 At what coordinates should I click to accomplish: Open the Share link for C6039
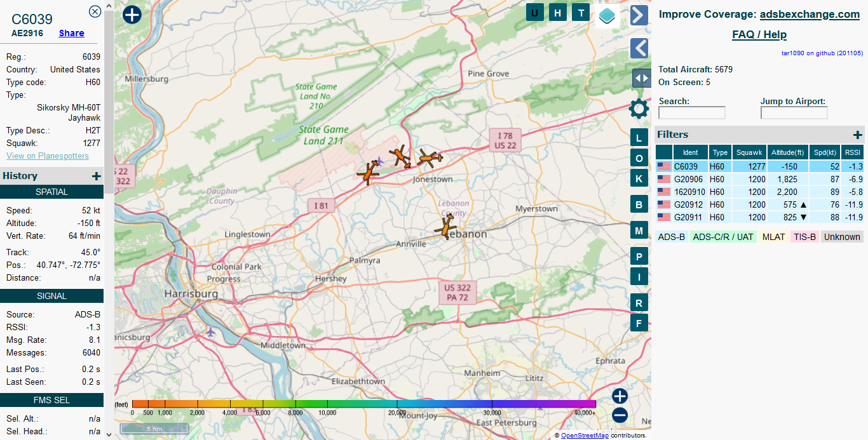click(x=72, y=33)
